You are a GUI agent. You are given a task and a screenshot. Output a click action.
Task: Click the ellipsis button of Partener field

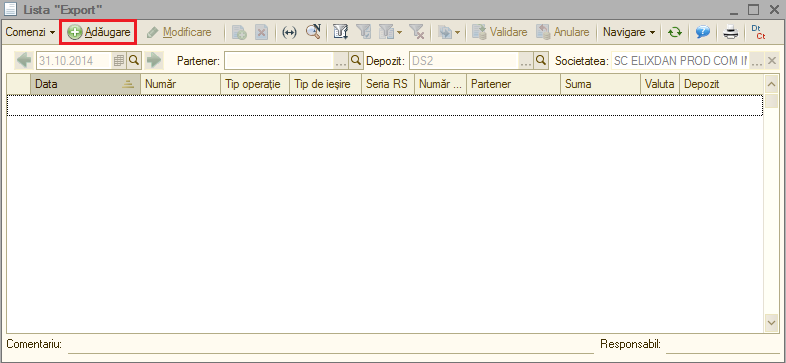click(x=341, y=61)
